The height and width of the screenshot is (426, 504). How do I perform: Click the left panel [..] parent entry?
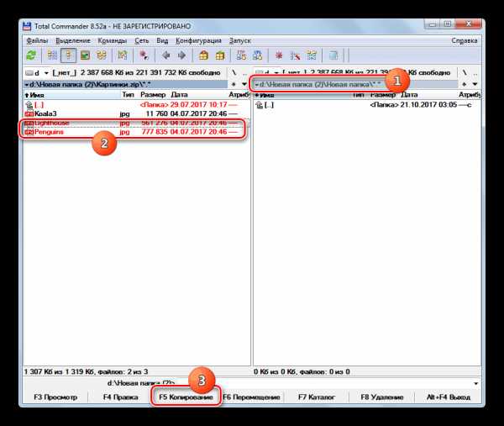click(x=137, y=105)
